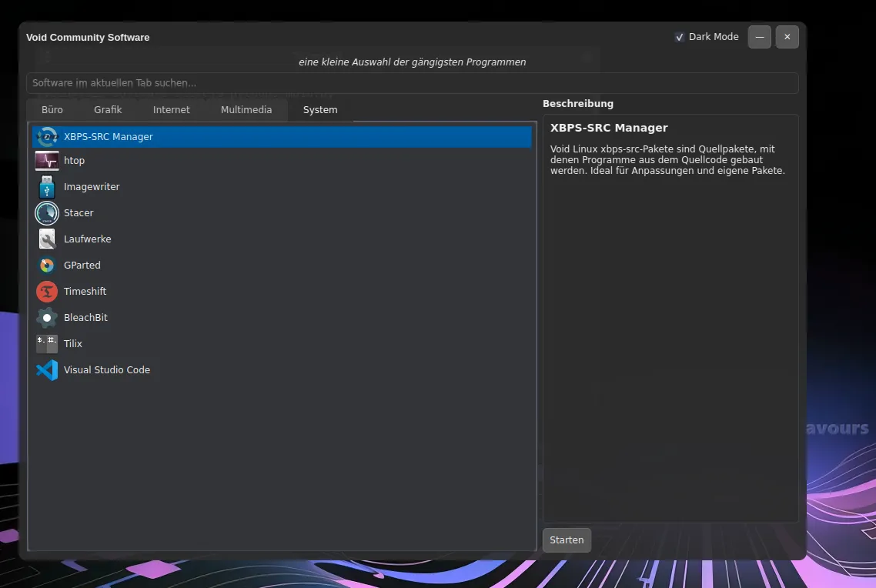The width and height of the screenshot is (876, 588).
Task: Minimize the Void Community Software window
Action: point(760,37)
